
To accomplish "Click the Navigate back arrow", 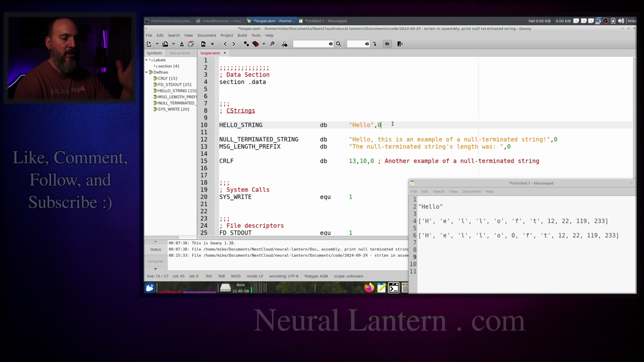I will coord(225,44).
